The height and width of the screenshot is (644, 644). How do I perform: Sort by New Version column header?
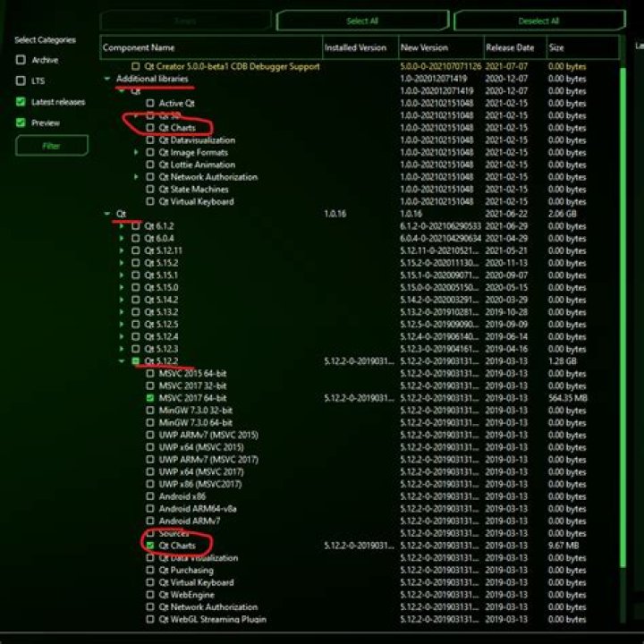[442, 47]
